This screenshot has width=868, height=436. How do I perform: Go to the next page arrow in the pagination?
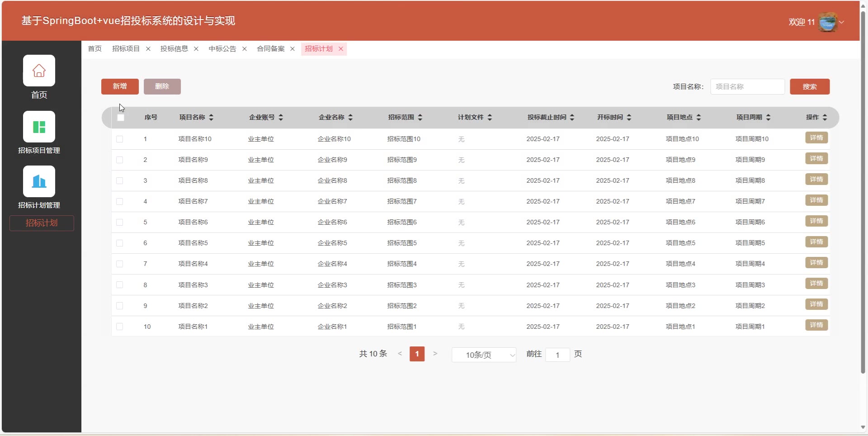pos(435,354)
